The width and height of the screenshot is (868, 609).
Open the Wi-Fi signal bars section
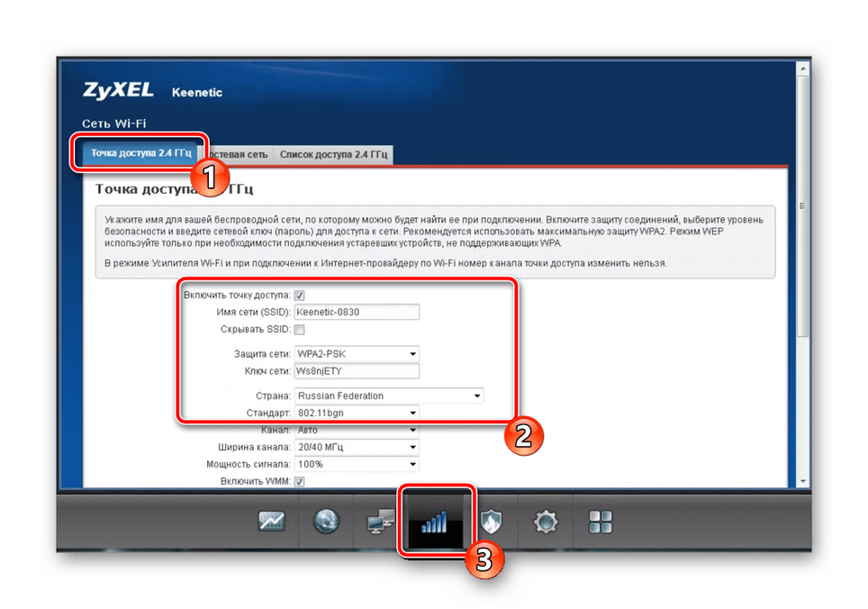click(x=435, y=522)
